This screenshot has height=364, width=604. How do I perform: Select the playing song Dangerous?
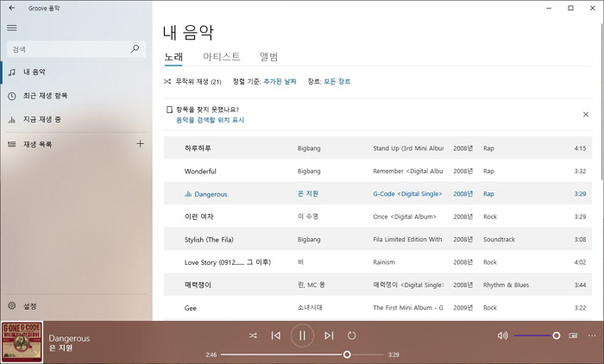(378, 194)
